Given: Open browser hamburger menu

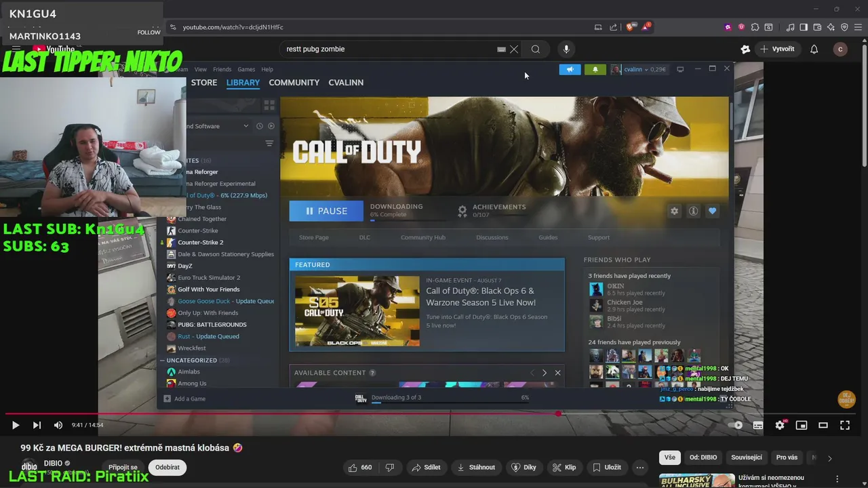Looking at the screenshot, I should [x=858, y=27].
